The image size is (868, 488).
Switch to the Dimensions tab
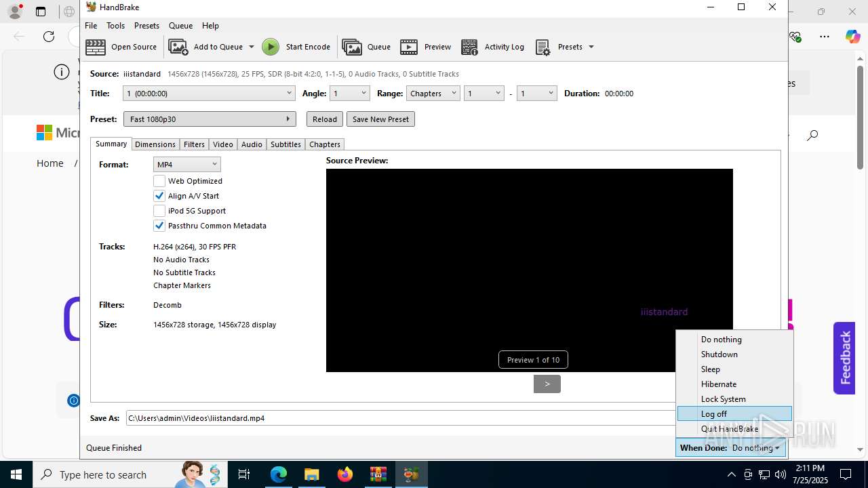(x=155, y=144)
